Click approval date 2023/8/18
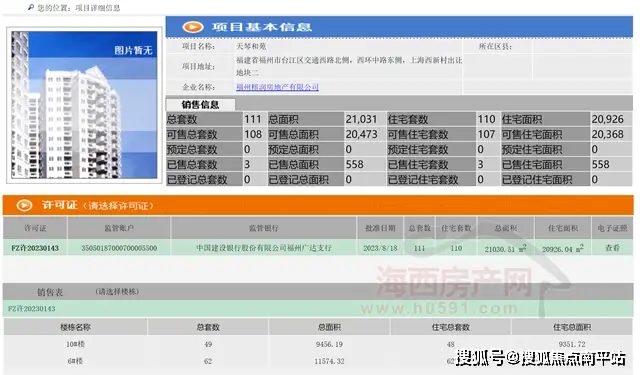 pyautogui.click(x=380, y=248)
